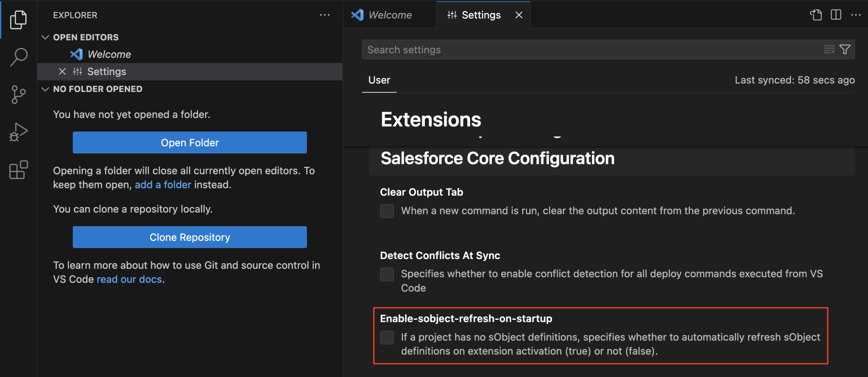This screenshot has width=868, height=377.
Task: Click the settings sliders icon on Settings tab
Action: [x=452, y=15]
